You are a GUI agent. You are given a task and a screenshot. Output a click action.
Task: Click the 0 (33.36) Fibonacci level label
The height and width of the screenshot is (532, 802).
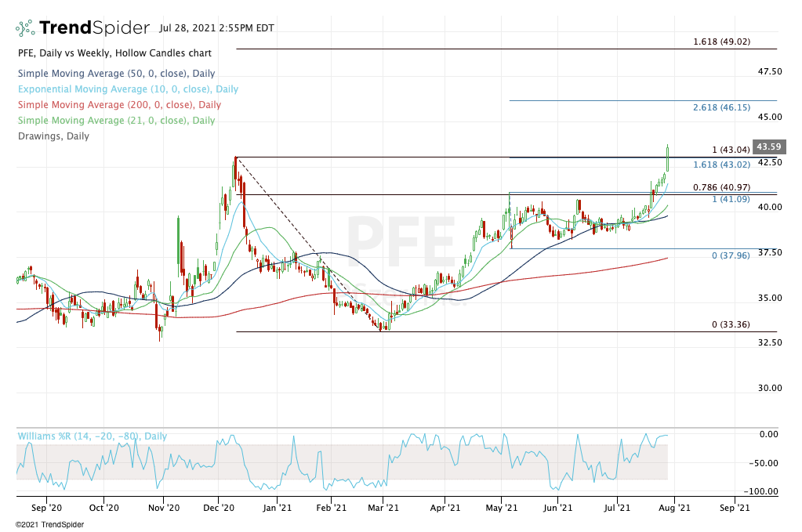pyautogui.click(x=728, y=324)
